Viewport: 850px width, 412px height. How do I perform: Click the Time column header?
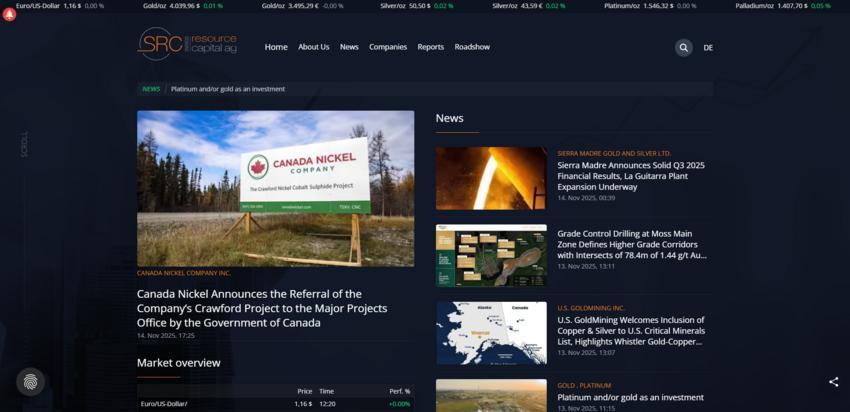pos(326,391)
